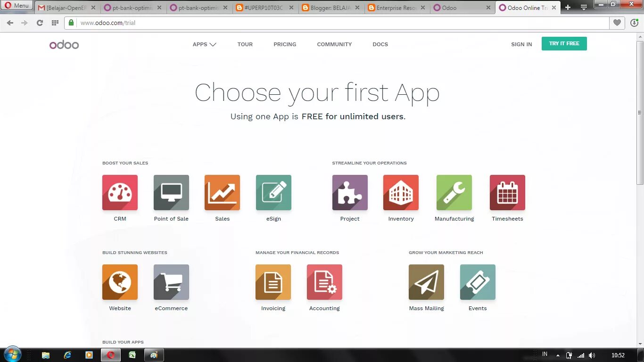Select the Mass Mailing paper-plane icon

(x=427, y=282)
